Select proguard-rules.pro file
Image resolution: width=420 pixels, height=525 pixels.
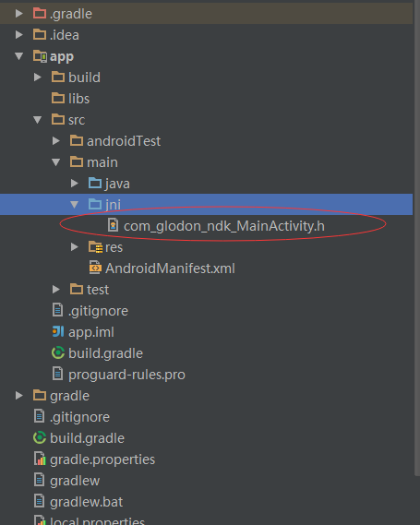(126, 375)
